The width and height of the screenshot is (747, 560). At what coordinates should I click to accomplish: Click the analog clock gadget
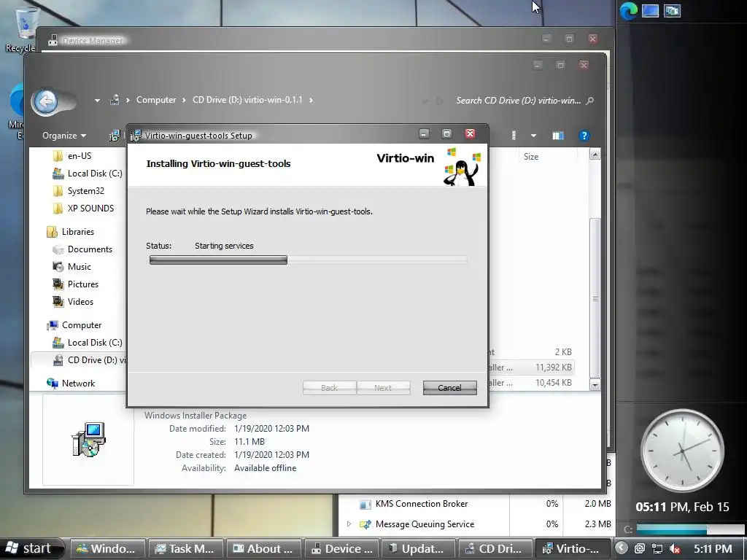(682, 451)
